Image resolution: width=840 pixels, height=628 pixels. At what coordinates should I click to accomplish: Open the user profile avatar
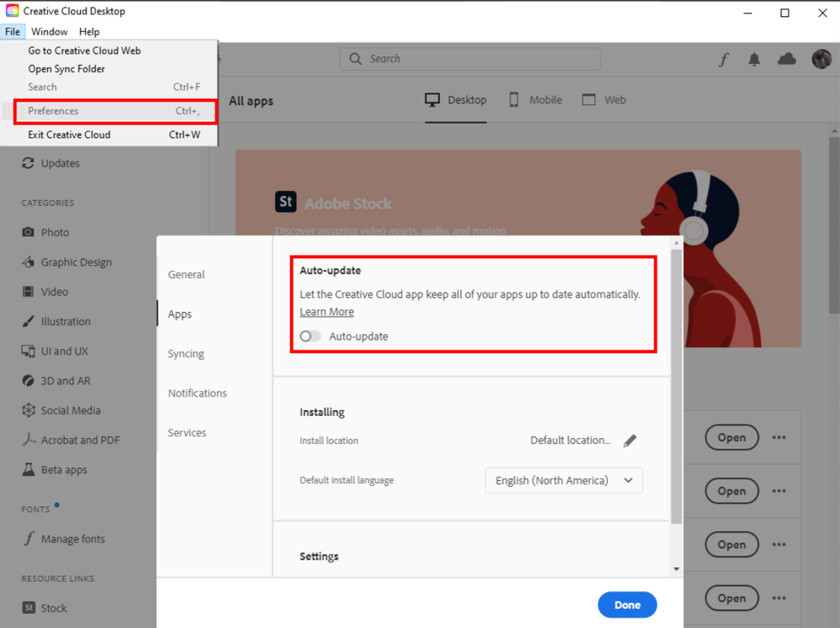[x=822, y=59]
